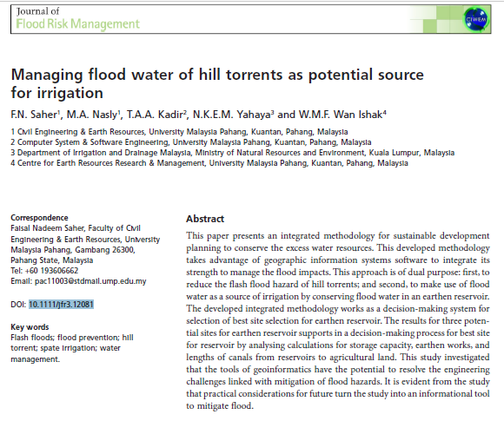Click the author name F.N. Saher

click(35, 115)
